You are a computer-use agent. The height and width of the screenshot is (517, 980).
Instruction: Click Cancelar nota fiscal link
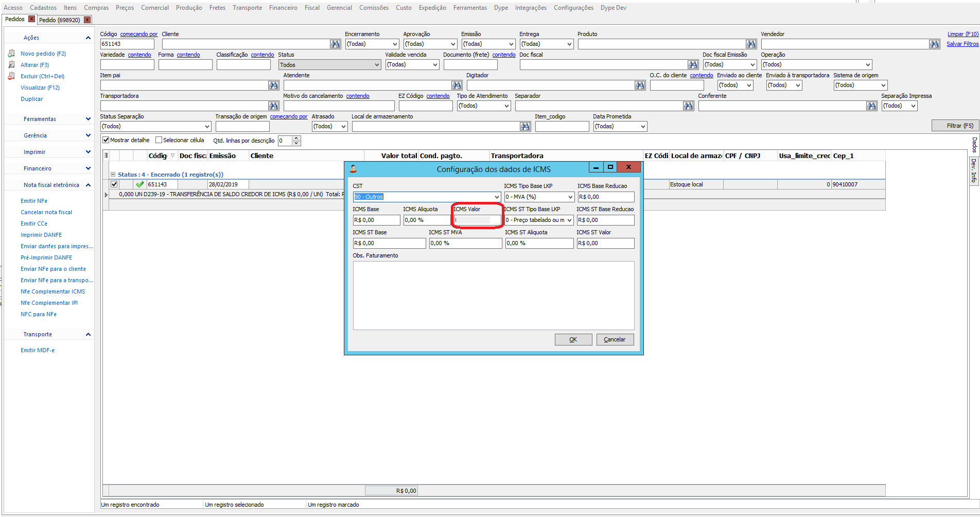pos(46,212)
